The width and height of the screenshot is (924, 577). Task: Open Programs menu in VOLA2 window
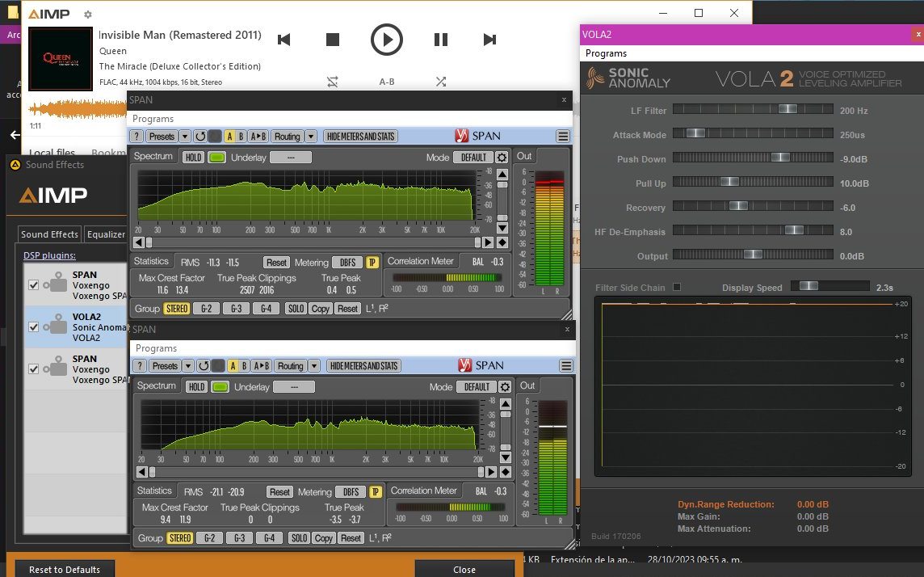tap(606, 53)
